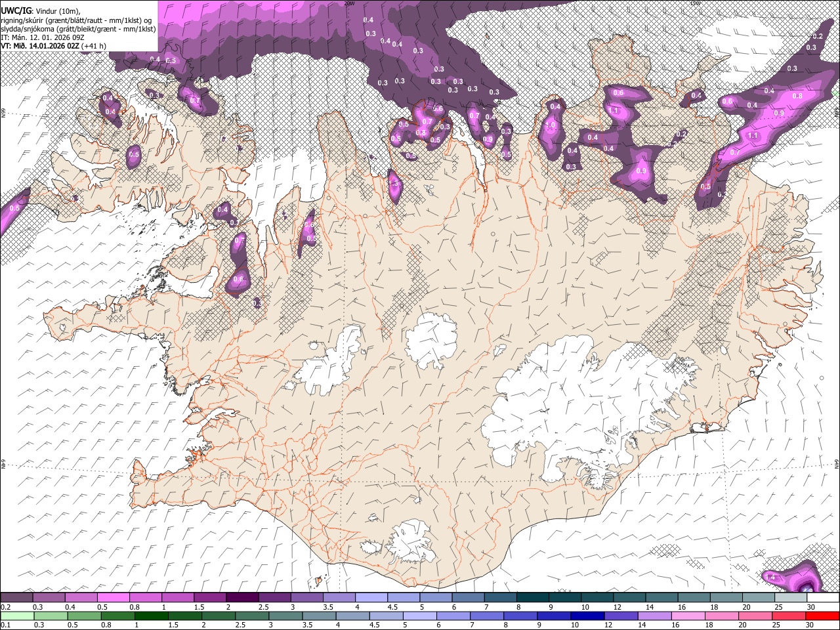Pick the upper legend swatch beginning at 25
Screen dimensions: 840x630
click(x=791, y=597)
